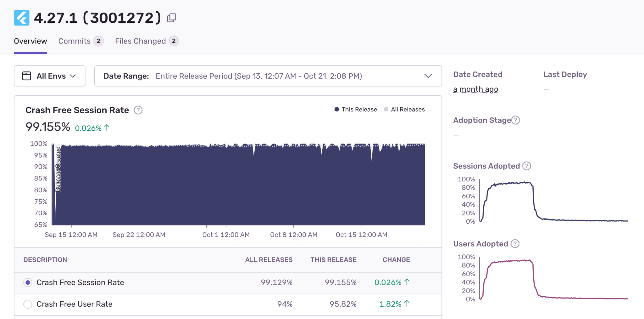The image size is (644, 319).
Task: Click the Flutter logo icon beside version
Action: 22,18
